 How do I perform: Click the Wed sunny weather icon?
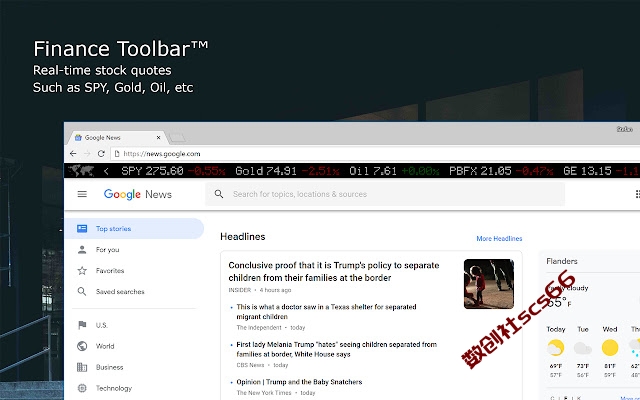point(610,348)
